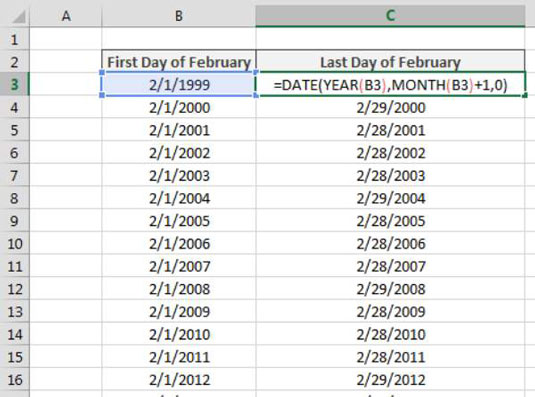Select the cell showing 2/1/2004
535x397 pixels.
point(179,198)
